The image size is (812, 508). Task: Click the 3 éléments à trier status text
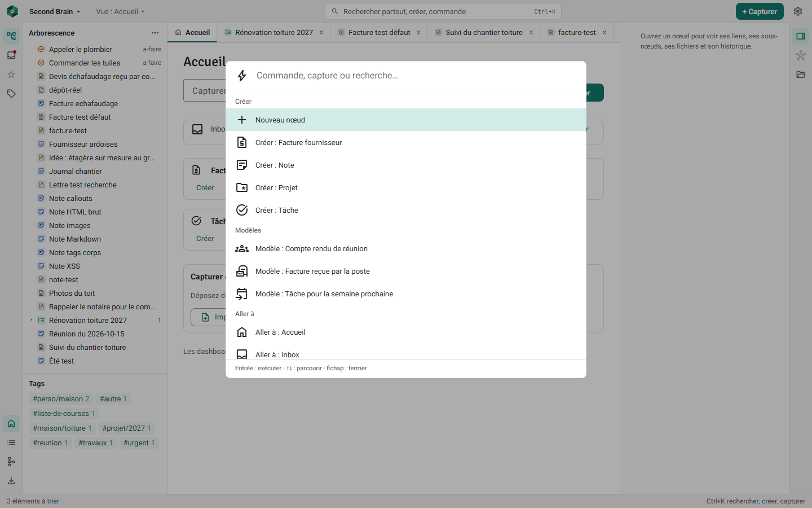[x=33, y=501]
